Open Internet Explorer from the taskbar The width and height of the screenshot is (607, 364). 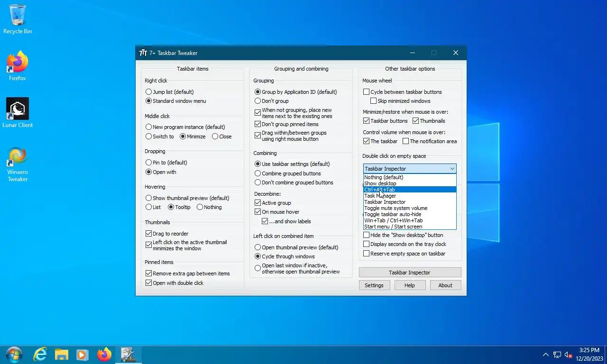click(40, 355)
